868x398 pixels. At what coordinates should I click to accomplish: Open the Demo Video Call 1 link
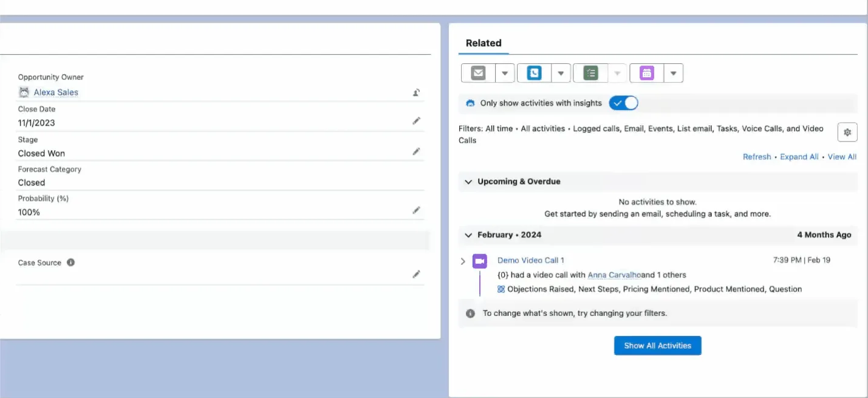(531, 260)
